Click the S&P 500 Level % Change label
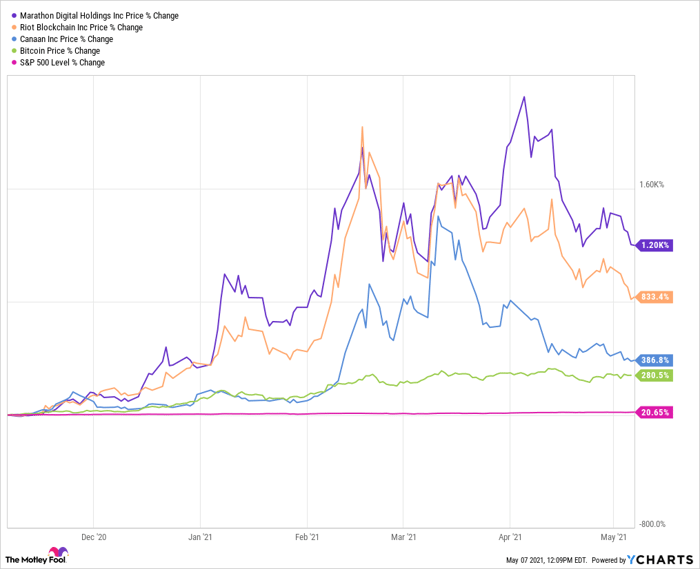700x569 pixels. [x=62, y=62]
